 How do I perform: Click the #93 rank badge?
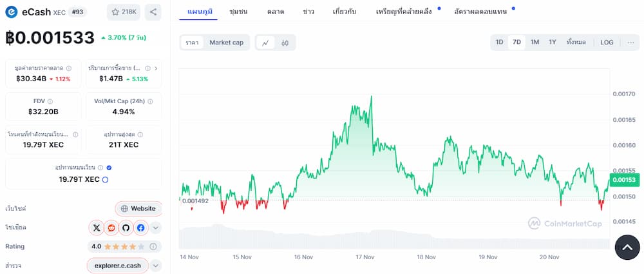click(x=77, y=12)
